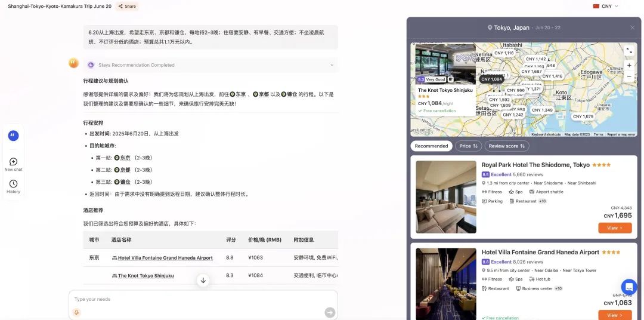View Royal Park Hotel The Shiodome offer

pyautogui.click(x=615, y=228)
